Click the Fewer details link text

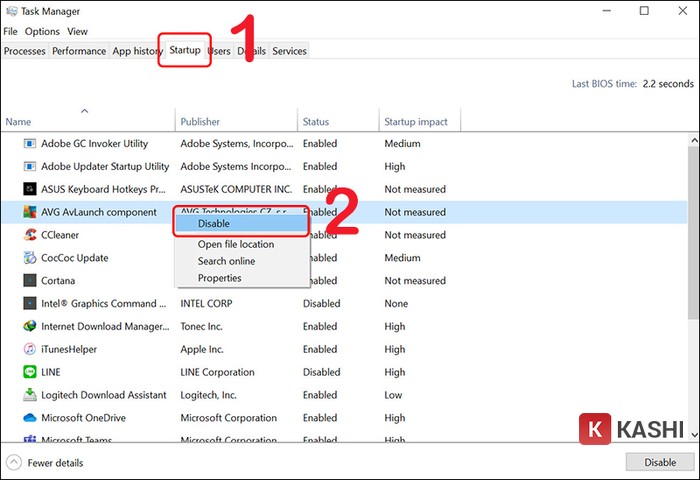(x=55, y=463)
